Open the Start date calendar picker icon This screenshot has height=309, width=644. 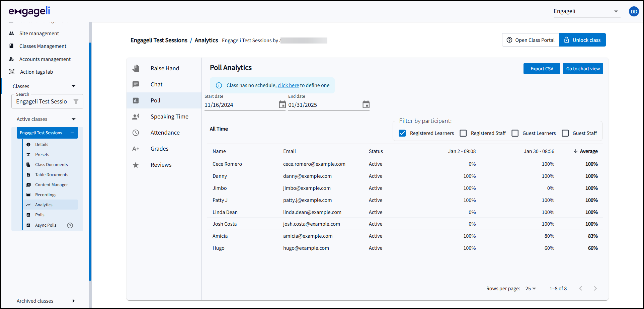click(282, 104)
